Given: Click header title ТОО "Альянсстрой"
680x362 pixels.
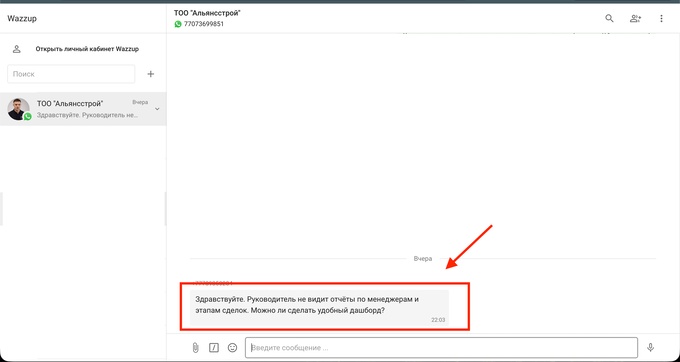Looking at the screenshot, I should pyautogui.click(x=207, y=13).
